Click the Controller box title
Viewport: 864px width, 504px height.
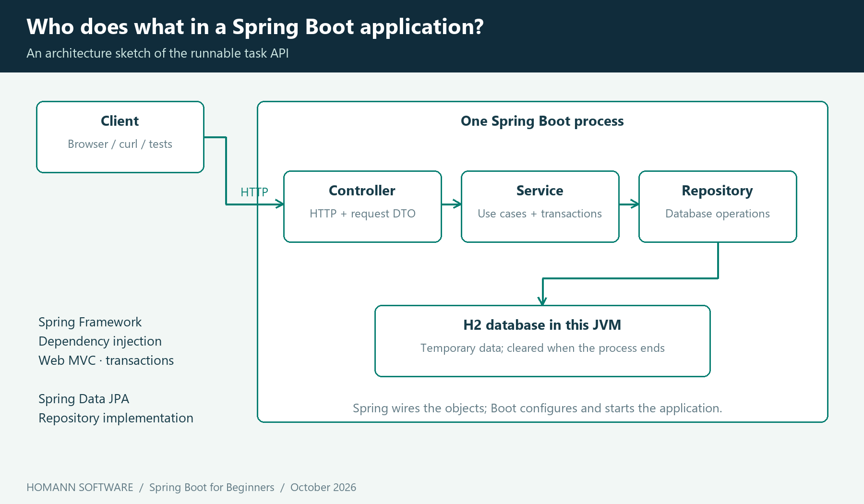point(362,191)
